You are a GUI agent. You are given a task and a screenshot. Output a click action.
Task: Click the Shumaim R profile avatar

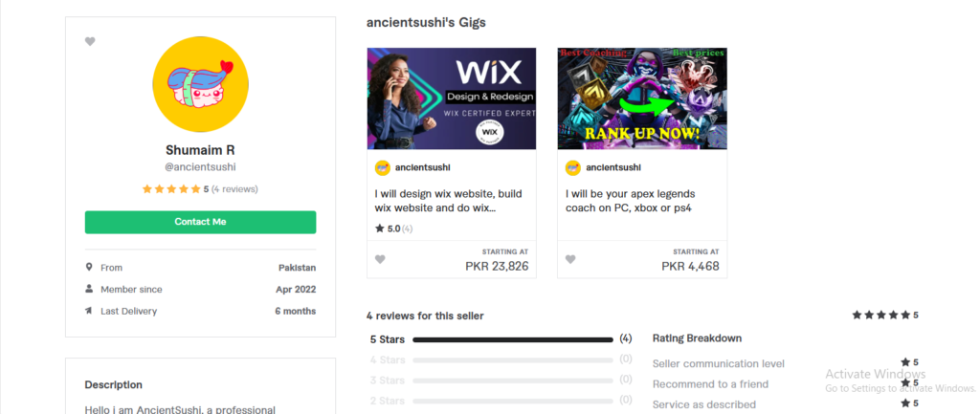pyautogui.click(x=201, y=84)
